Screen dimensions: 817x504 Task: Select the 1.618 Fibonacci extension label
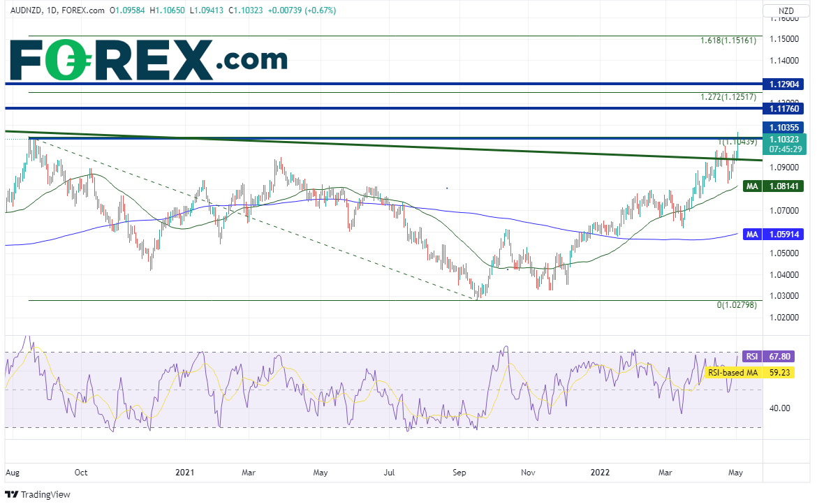coord(728,41)
